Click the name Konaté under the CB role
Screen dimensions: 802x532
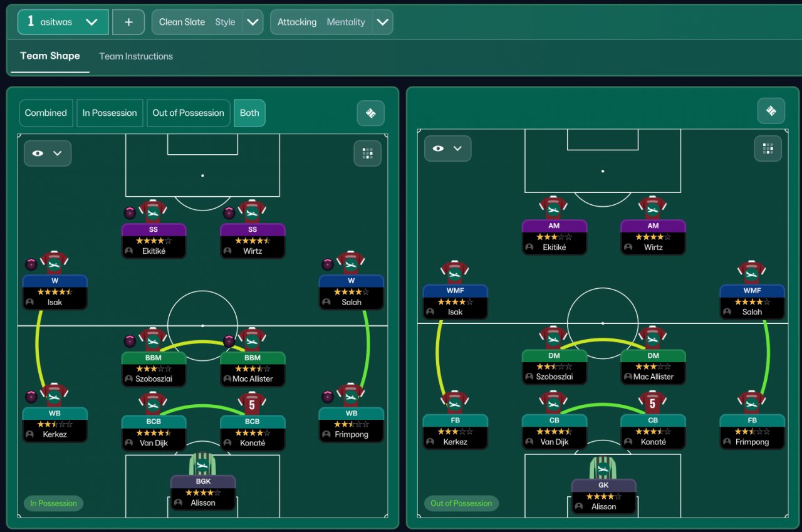pos(653,442)
